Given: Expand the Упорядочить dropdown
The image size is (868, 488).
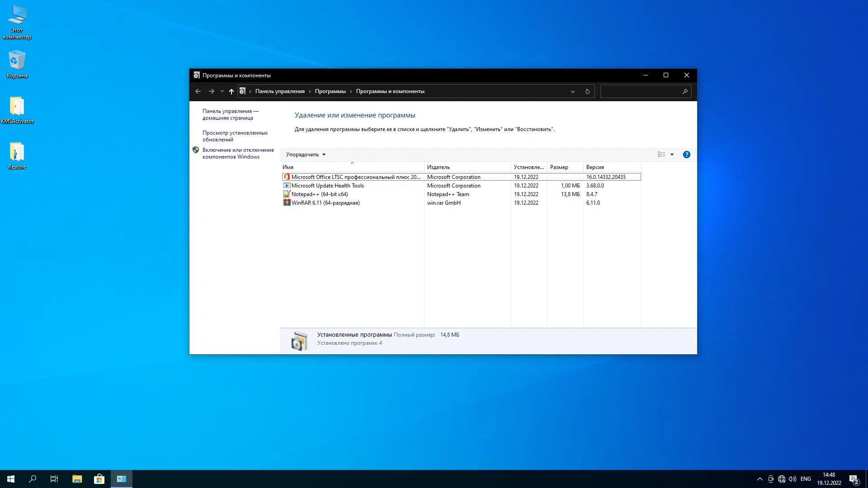Looking at the screenshot, I should point(306,155).
